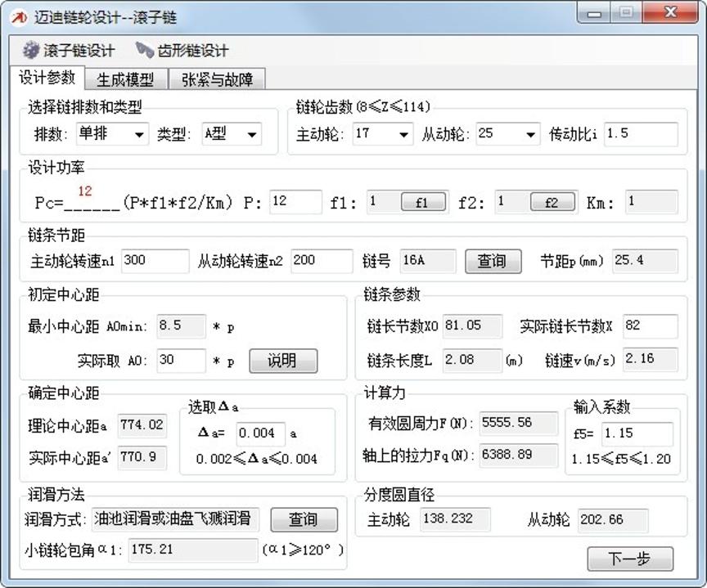Click the 节距p field showing 25.4
This screenshot has height=588, width=707.
645,261
